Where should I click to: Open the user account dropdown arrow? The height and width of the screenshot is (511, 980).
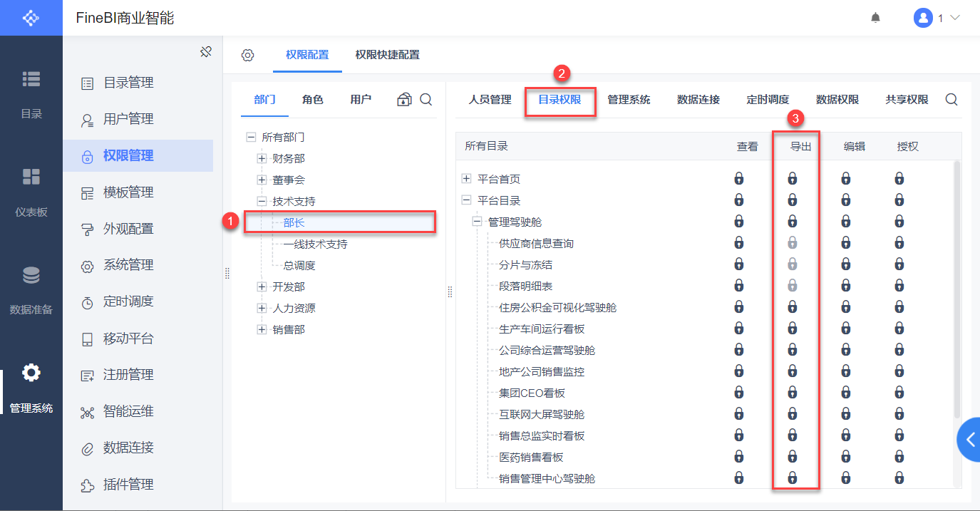pyautogui.click(x=955, y=18)
